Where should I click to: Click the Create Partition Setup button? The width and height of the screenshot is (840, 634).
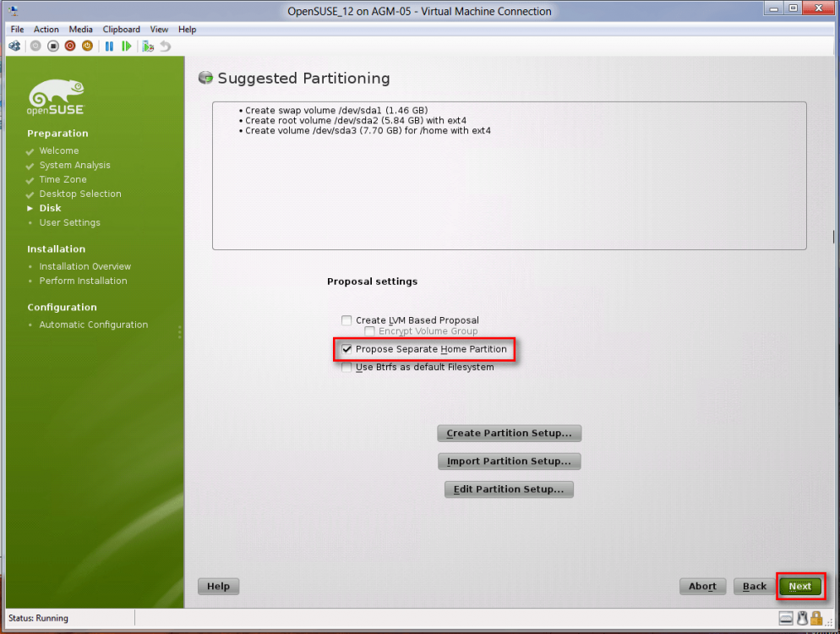(x=509, y=434)
